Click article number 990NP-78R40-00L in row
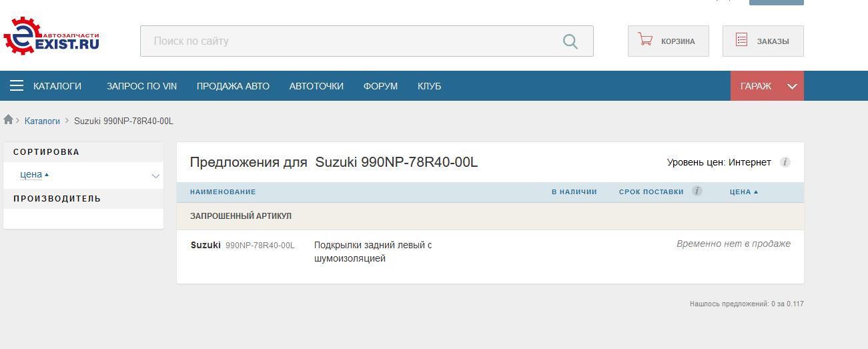This screenshot has width=868, height=349. pos(260,246)
